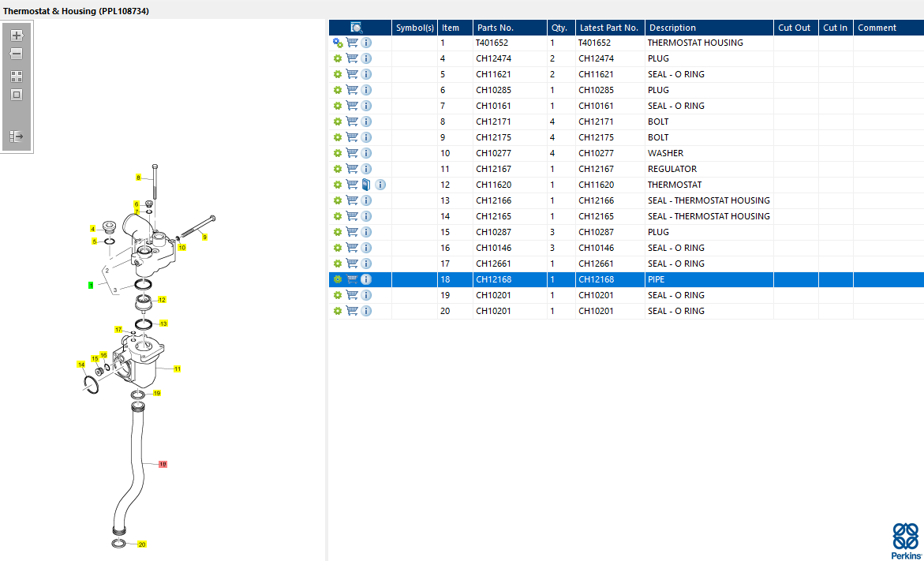Click callout 13 seal in diagram
The width and height of the screenshot is (924, 561).
pos(164,324)
